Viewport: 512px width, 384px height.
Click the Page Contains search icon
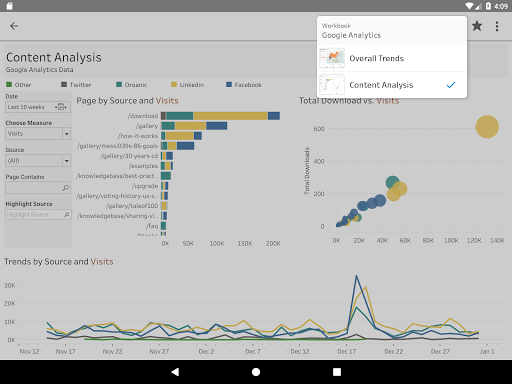tap(66, 188)
